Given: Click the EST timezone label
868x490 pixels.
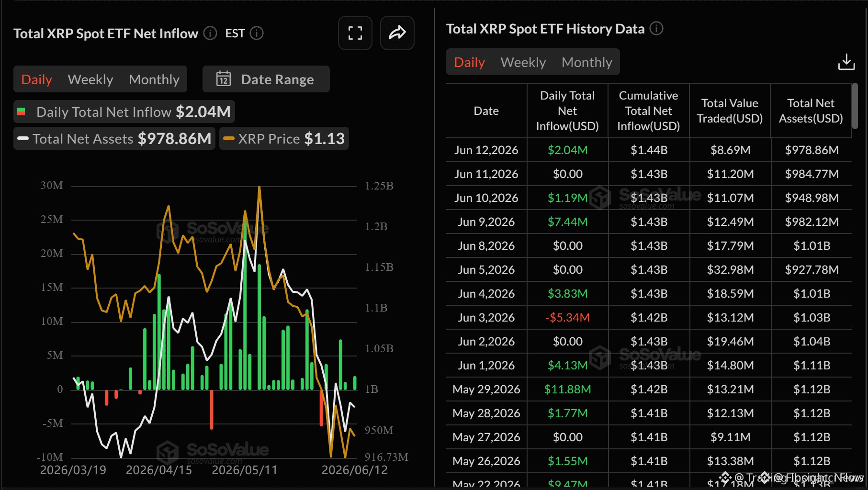Looking at the screenshot, I should (235, 33).
